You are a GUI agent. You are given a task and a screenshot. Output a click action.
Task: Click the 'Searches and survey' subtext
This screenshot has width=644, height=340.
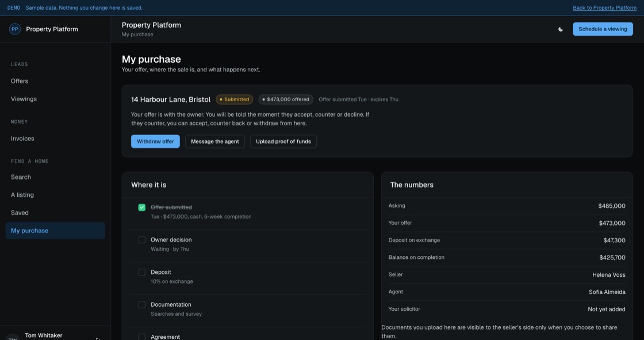pyautogui.click(x=176, y=314)
